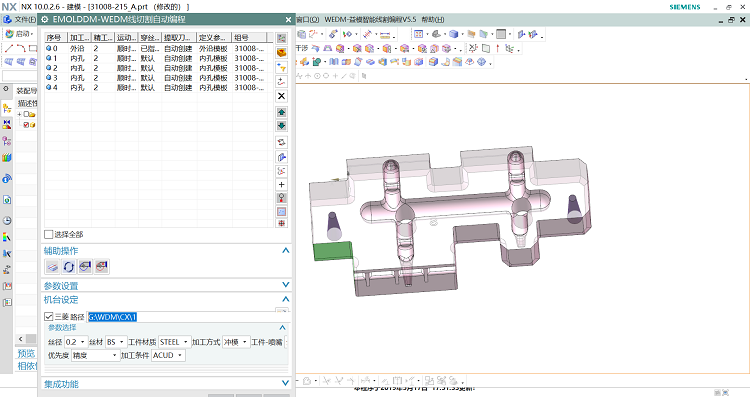
Task: Open the 工件材质 STEEL dropdown
Action: [x=174, y=342]
